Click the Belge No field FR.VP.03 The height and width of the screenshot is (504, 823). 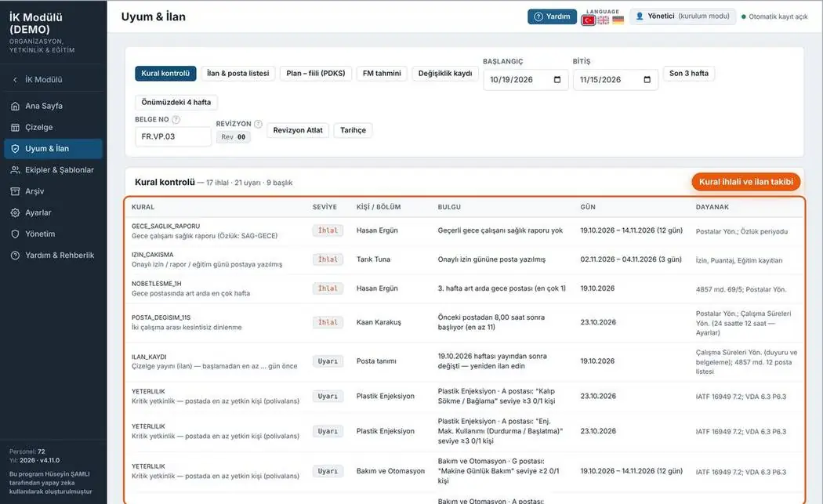coord(172,136)
